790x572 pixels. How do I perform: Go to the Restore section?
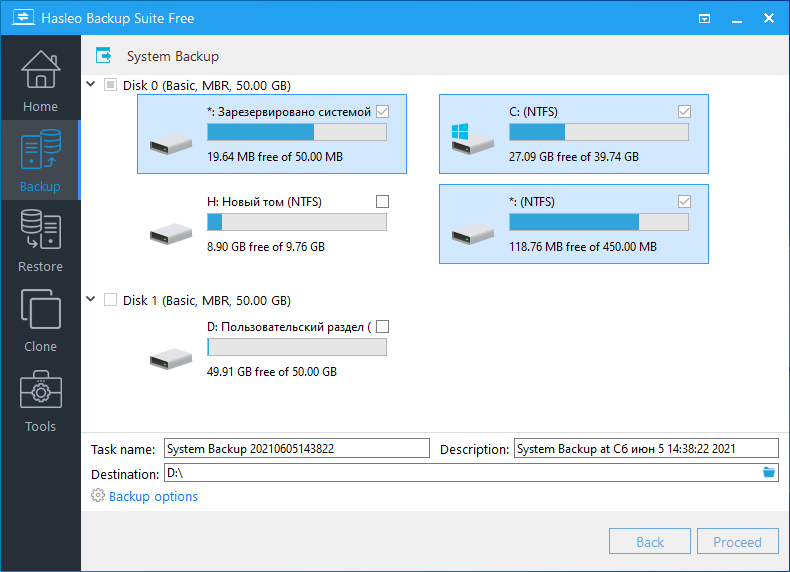coord(40,240)
